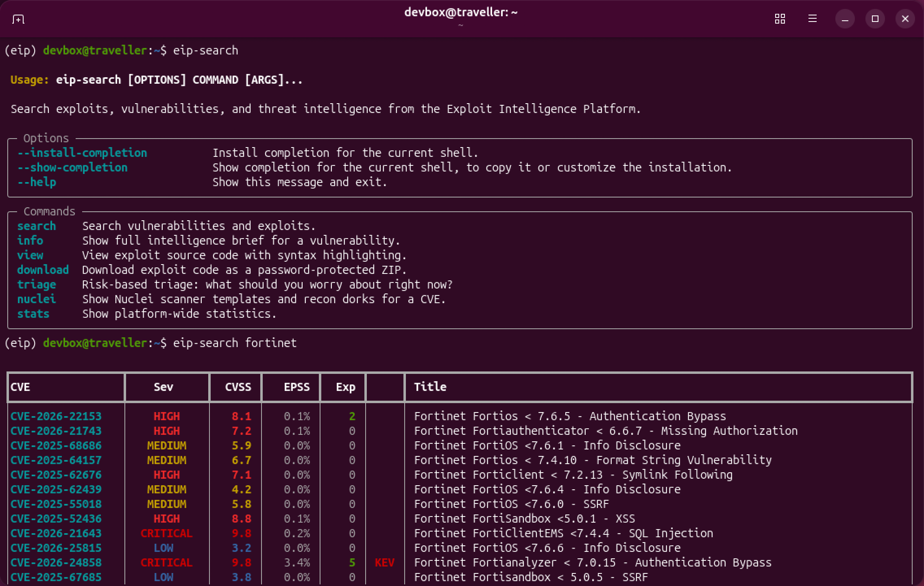Click the Commands box label

(x=50, y=211)
